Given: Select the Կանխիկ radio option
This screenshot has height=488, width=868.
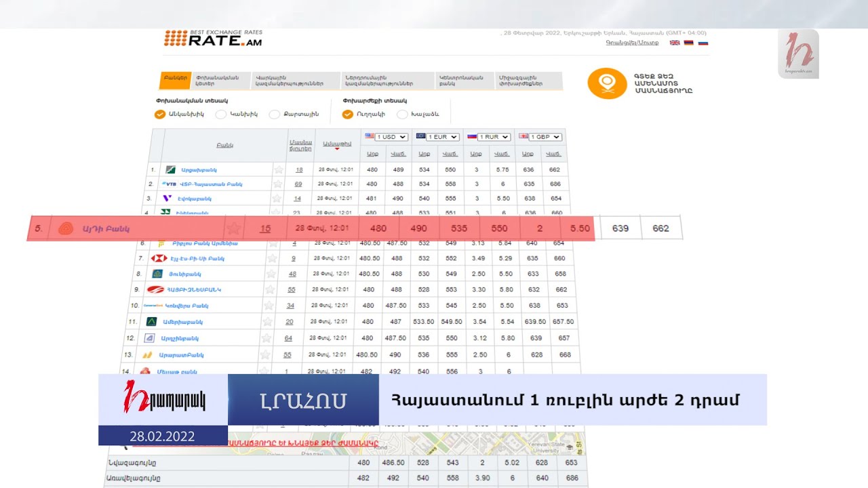Looking at the screenshot, I should [220, 114].
